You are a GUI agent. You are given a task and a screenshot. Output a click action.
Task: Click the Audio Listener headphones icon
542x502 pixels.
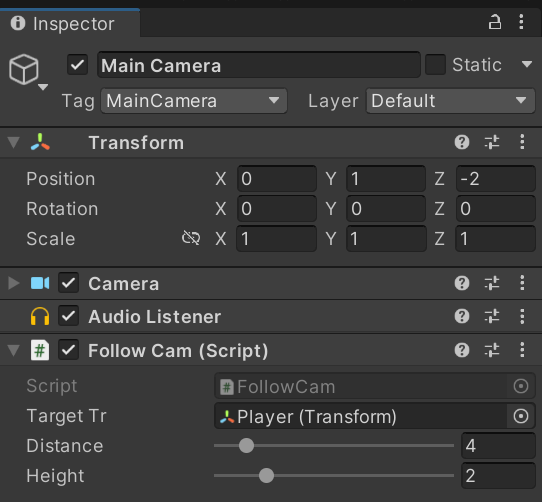click(x=40, y=316)
